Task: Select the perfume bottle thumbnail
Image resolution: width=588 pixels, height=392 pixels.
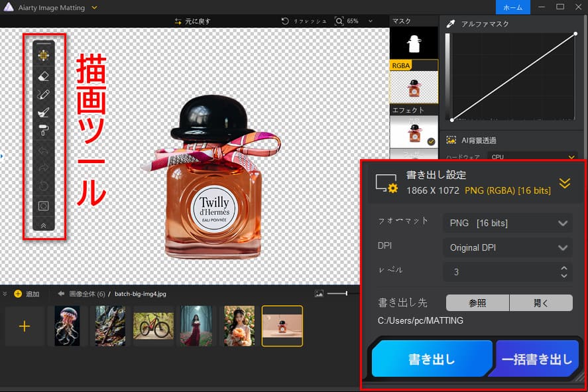Action: coord(282,326)
